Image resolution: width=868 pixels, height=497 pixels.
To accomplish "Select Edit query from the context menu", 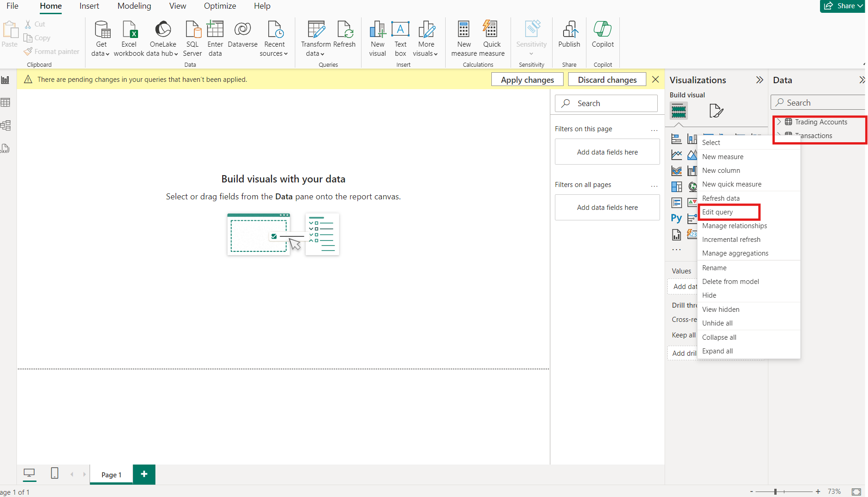I will point(718,212).
